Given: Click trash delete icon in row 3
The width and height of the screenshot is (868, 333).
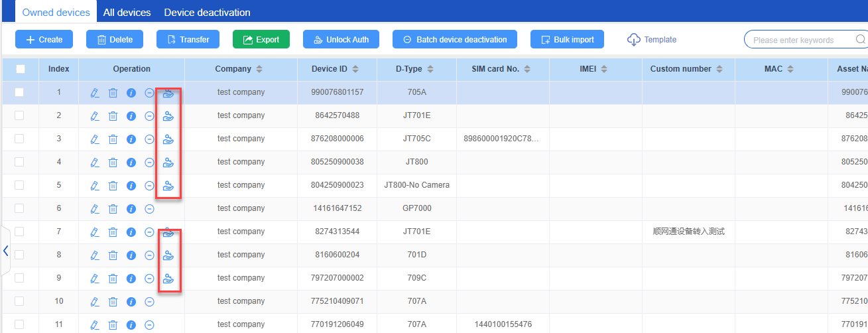Looking at the screenshot, I should point(113,139).
